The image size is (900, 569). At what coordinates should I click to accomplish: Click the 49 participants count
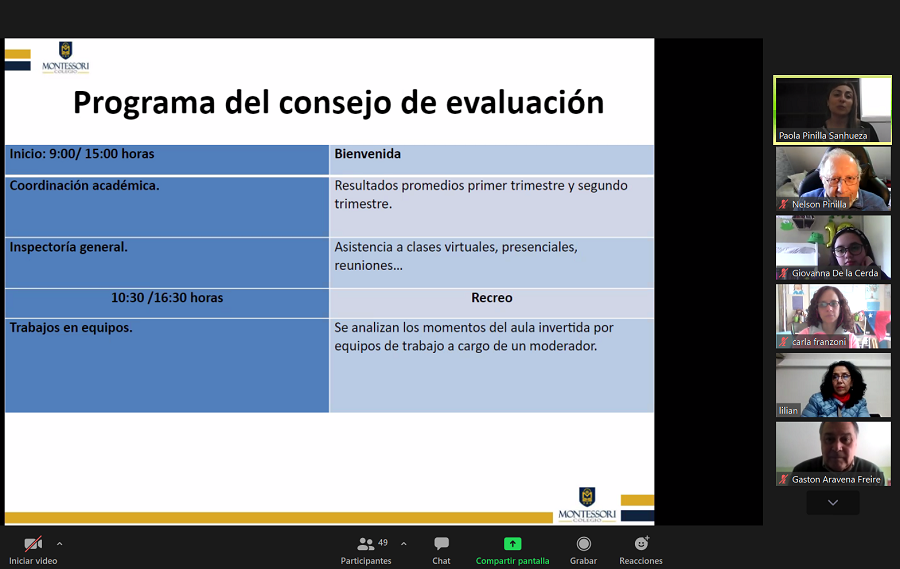tap(383, 543)
